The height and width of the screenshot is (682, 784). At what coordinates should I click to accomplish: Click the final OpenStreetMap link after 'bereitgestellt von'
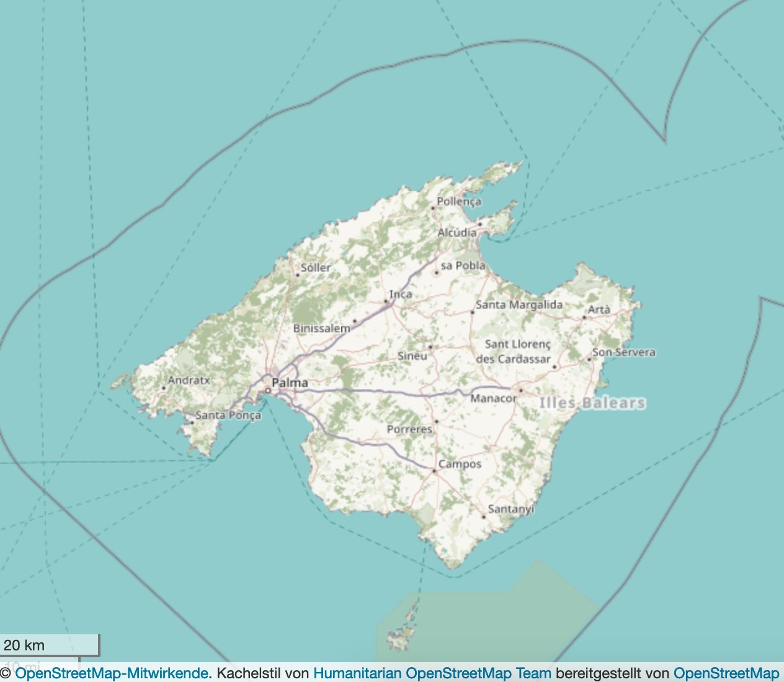click(726, 673)
